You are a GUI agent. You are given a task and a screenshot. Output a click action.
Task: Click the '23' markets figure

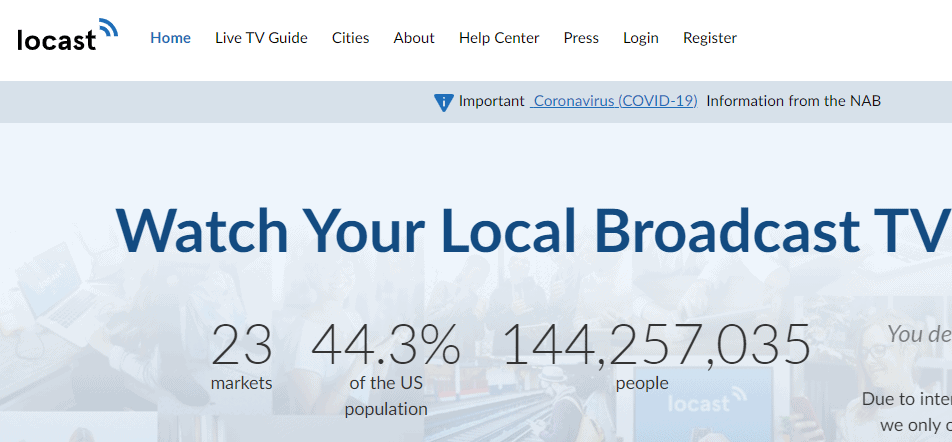pos(242,345)
